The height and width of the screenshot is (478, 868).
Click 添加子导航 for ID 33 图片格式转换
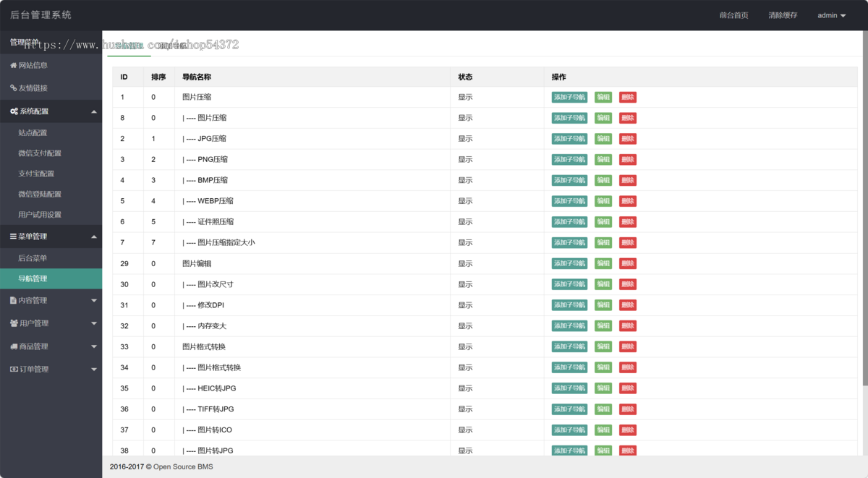pyautogui.click(x=569, y=347)
